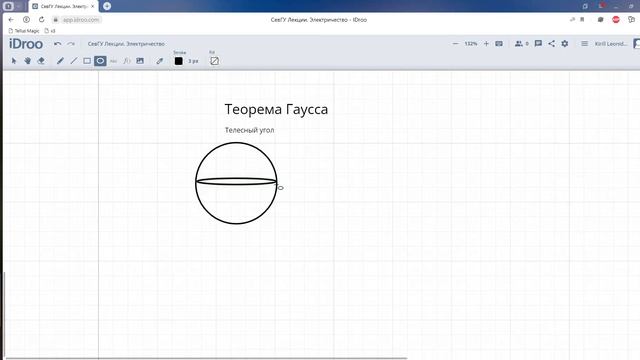640x360 pixels.
Task: Select the straight line tool
Action: [x=73, y=61]
